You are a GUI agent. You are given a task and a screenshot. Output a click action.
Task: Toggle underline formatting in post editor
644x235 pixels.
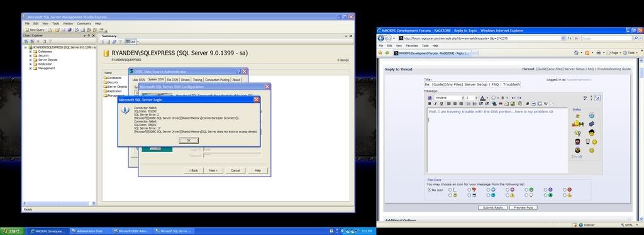[441, 103]
